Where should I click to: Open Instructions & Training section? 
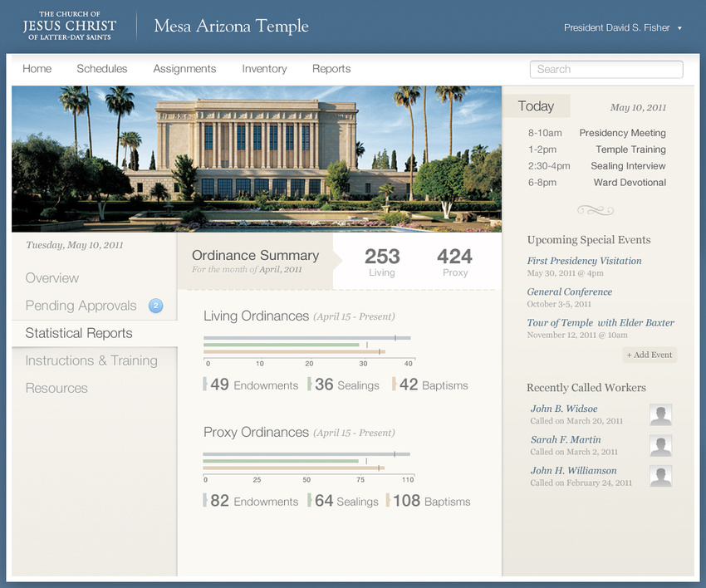coord(91,360)
